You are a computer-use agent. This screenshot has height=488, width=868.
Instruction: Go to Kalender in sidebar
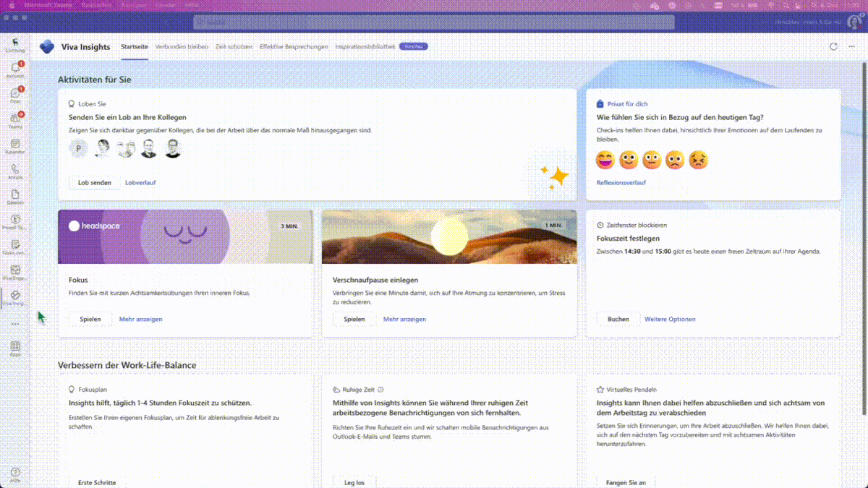tap(15, 146)
